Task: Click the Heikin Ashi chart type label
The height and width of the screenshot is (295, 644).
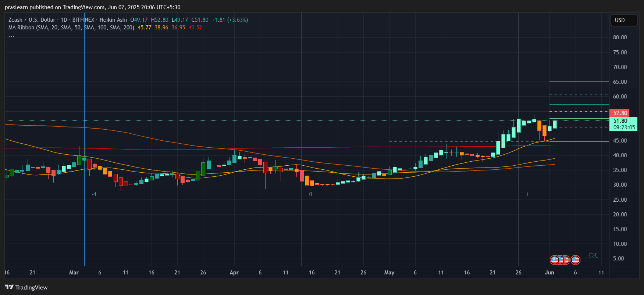Action: coord(113,20)
